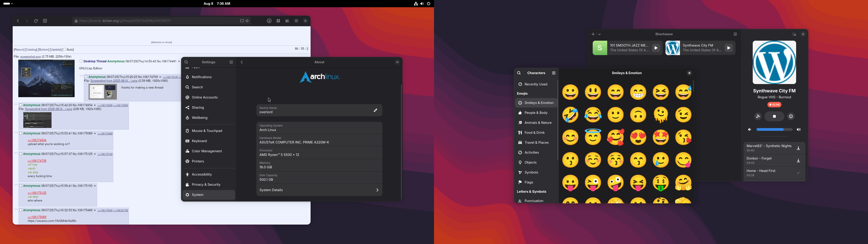The height and width of the screenshot is (244, 868).
Task: Open Recently Used characters
Action: [x=536, y=84]
